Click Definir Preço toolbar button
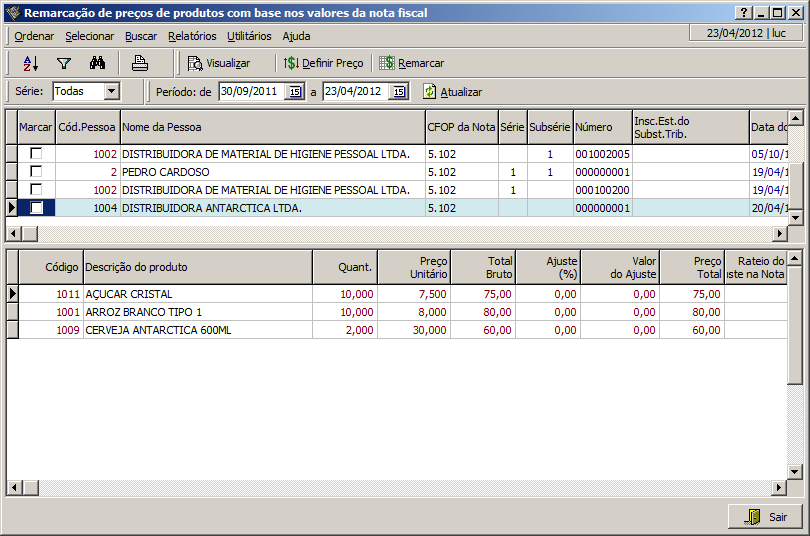The width and height of the screenshot is (810, 536). 323,63
